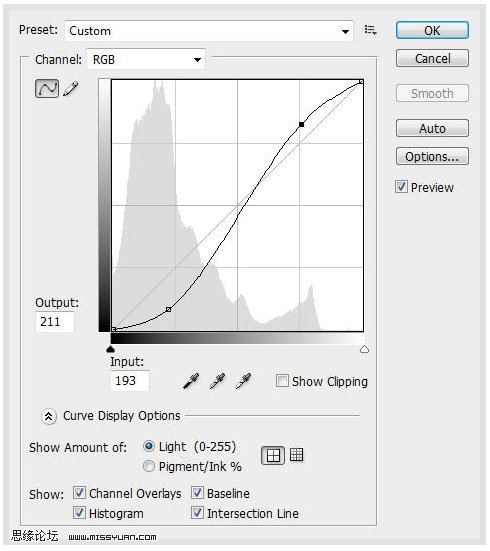Pick the white point eyedropper
The width and height of the screenshot is (490, 551).
click(x=243, y=381)
